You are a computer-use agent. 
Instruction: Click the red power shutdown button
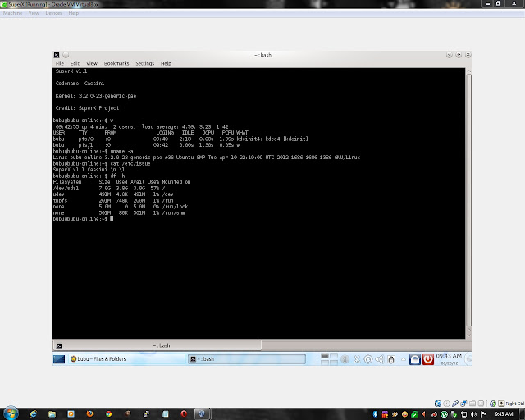coord(428,359)
